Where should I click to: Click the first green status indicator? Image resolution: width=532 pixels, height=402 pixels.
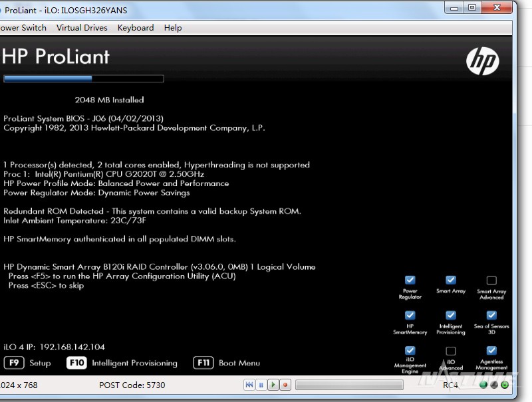pyautogui.click(x=483, y=385)
